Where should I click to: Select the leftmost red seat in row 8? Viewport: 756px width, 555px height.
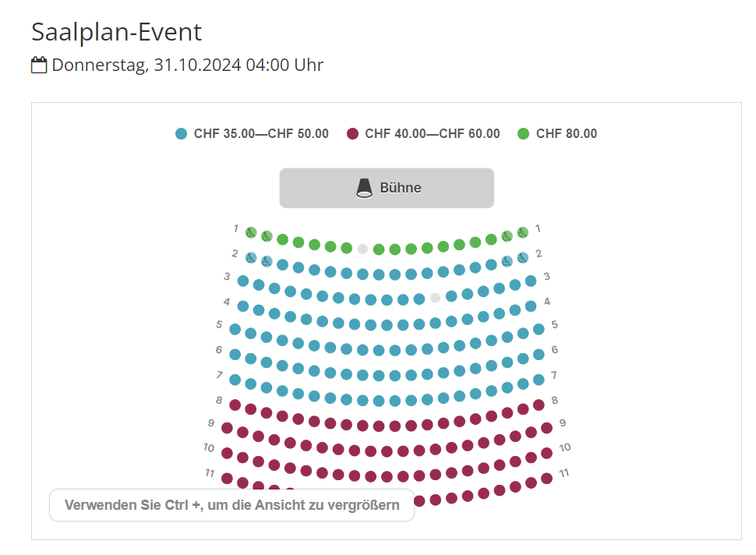click(235, 405)
